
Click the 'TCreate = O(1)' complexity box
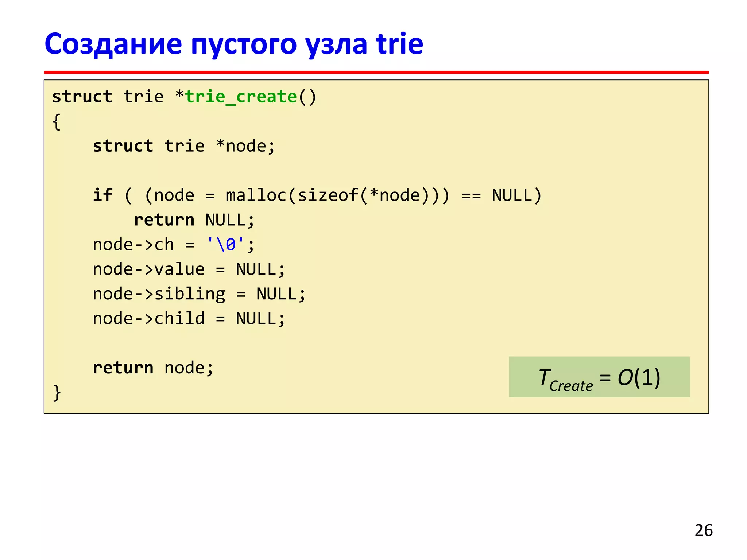coord(599,377)
